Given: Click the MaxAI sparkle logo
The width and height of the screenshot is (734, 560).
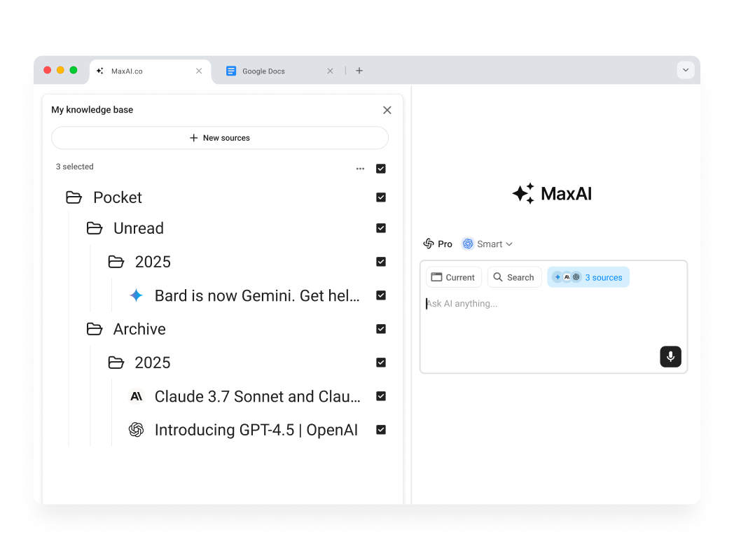Looking at the screenshot, I should [x=523, y=193].
